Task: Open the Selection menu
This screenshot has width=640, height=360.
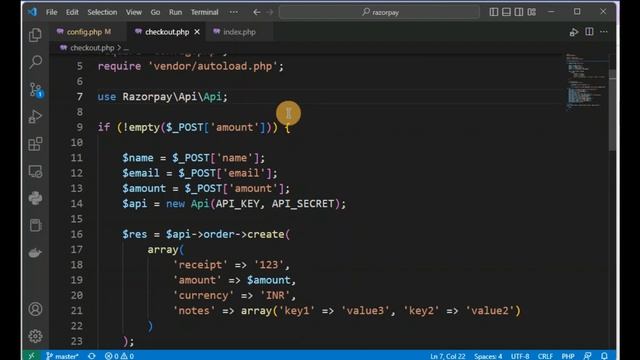Action: click(102, 12)
